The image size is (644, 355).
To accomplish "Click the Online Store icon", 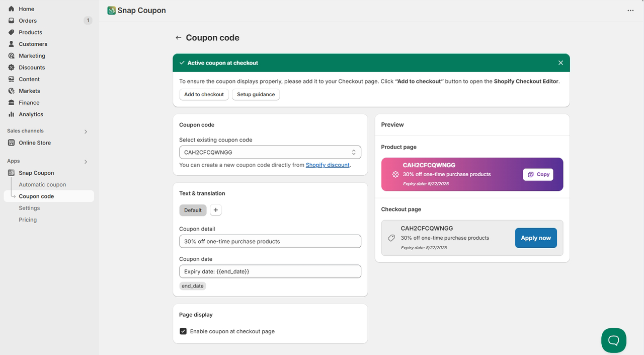I will 11,143.
